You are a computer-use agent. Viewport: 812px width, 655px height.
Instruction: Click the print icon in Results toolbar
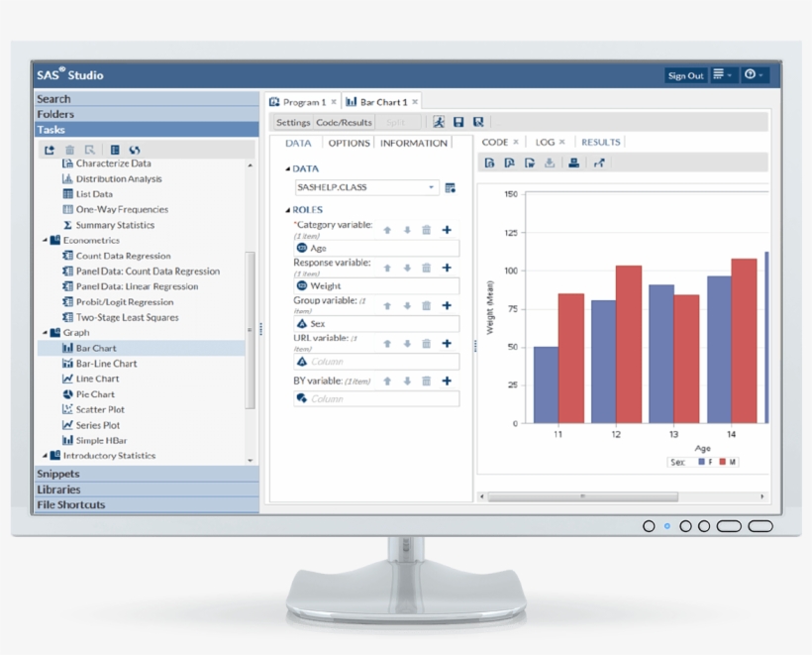572,163
